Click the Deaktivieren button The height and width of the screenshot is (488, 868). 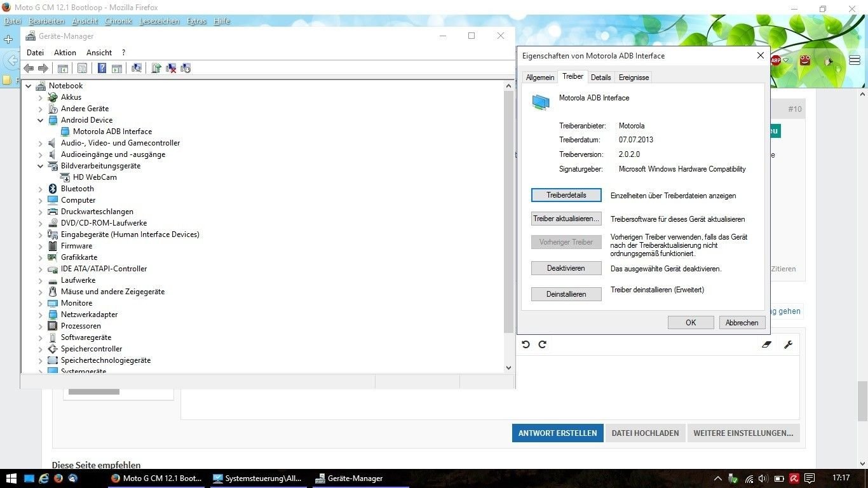(566, 268)
